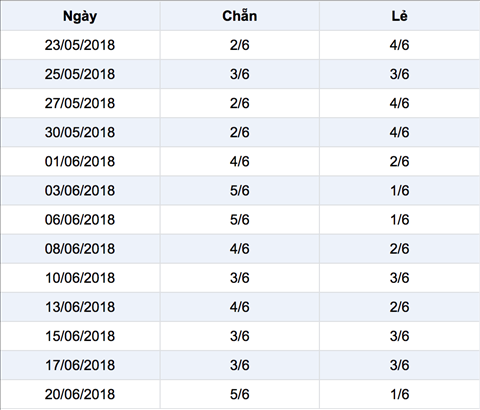Select the Chẵn column header
Screen dimensions: 480x410
(240, 16)
